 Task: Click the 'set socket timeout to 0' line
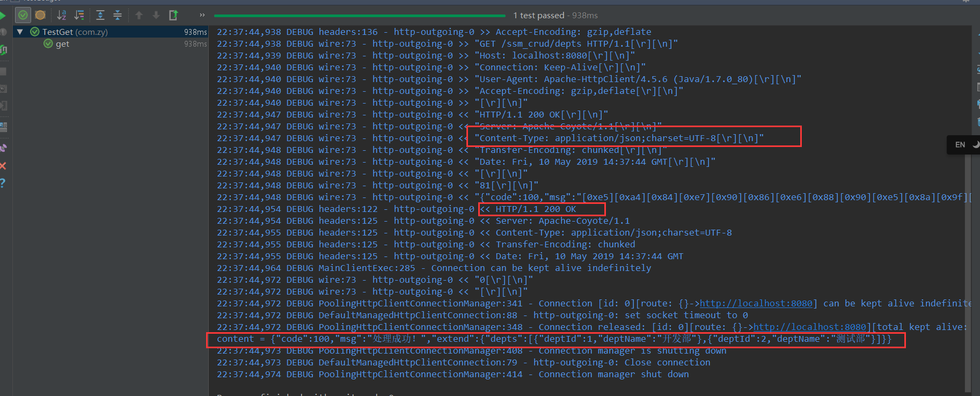point(482,315)
